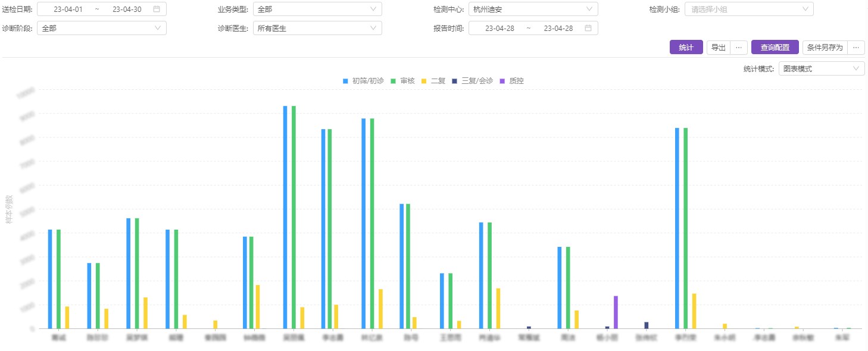
Task: Click the 送检日期 start date field
Action: point(68,9)
